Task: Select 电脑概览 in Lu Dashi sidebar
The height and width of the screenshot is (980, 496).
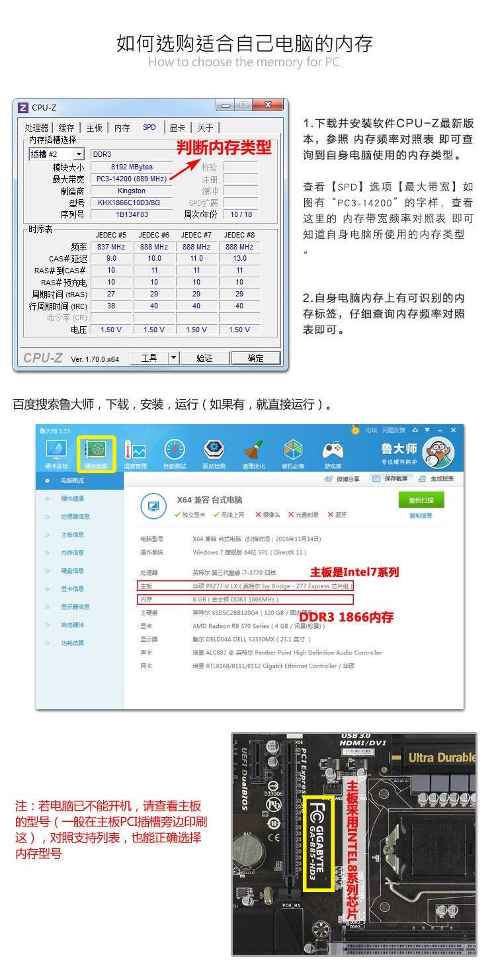Action: (79, 480)
